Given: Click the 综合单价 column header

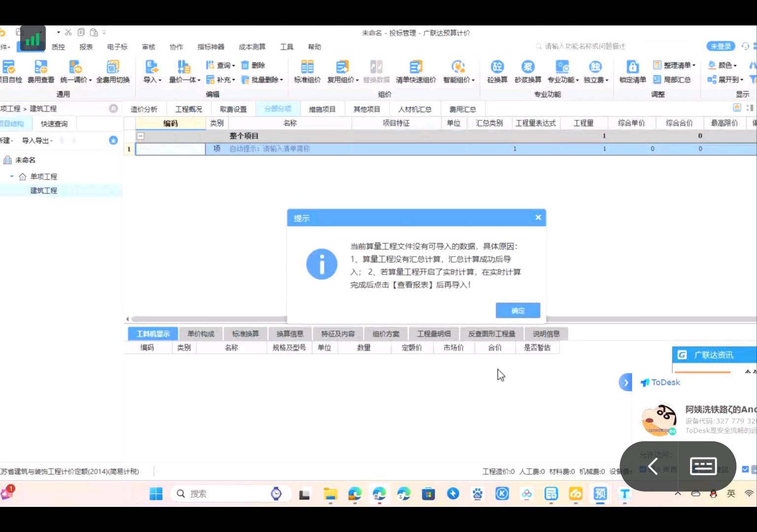Looking at the screenshot, I should 631,123.
